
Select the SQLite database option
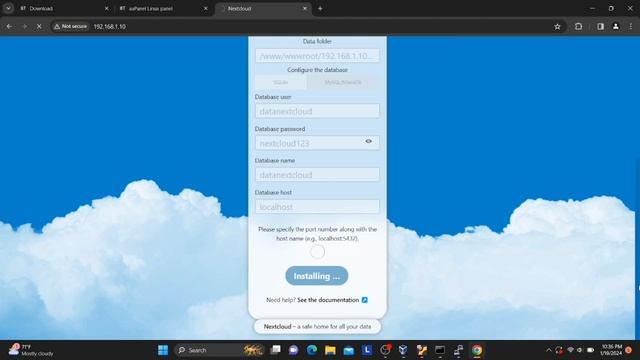pyautogui.click(x=280, y=82)
